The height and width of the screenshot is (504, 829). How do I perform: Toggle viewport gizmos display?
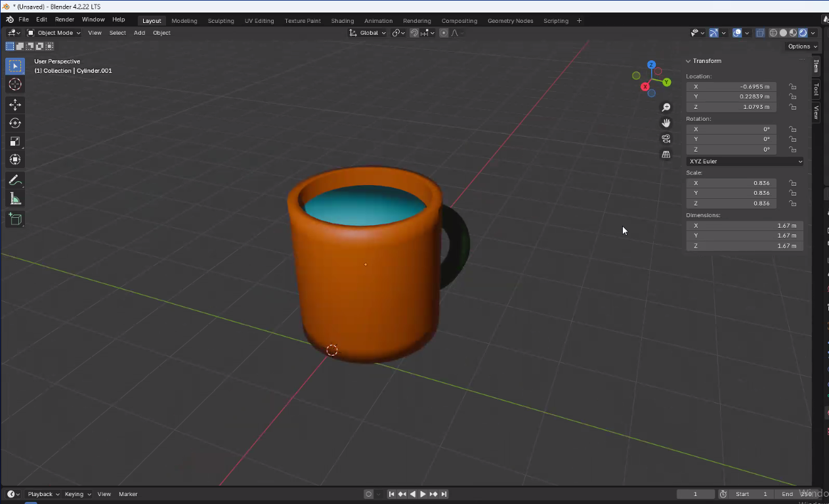(713, 33)
